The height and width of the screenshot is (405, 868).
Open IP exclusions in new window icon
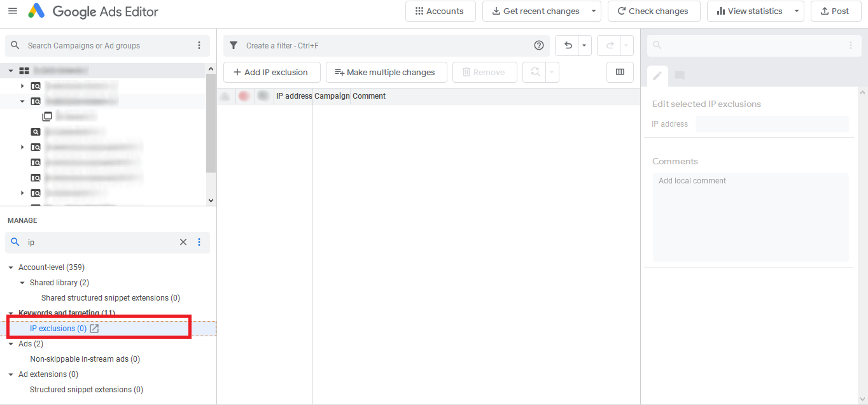pos(94,329)
